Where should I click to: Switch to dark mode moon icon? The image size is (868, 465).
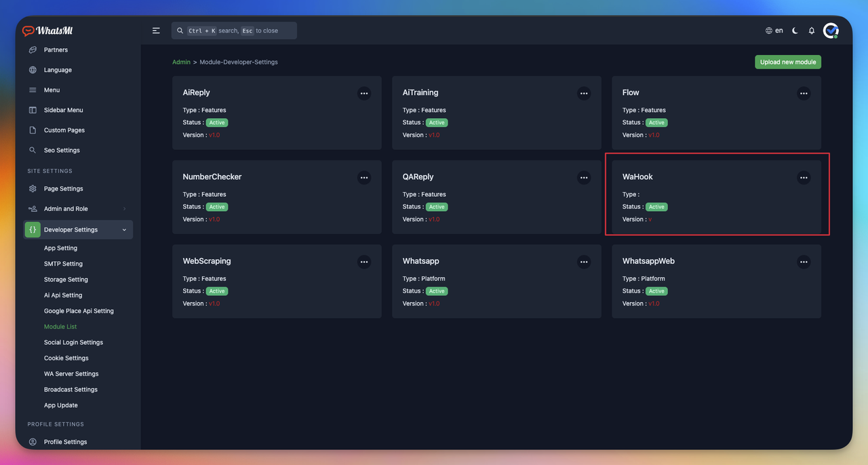795,31
